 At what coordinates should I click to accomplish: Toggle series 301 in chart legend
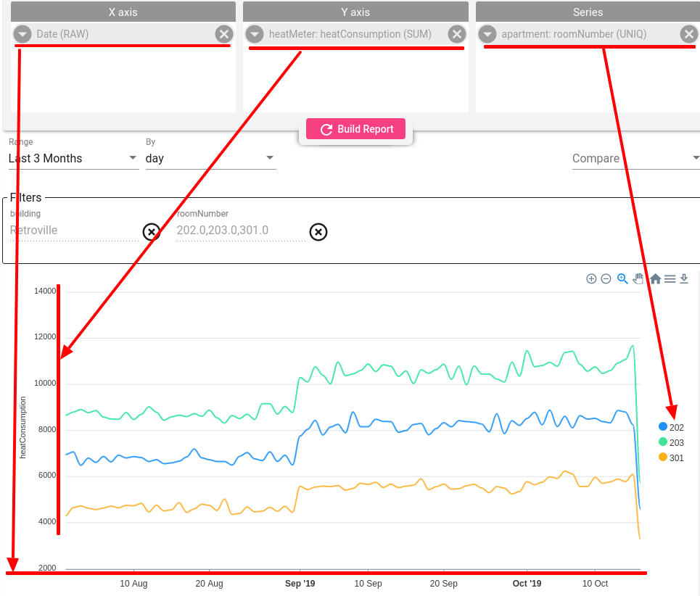pos(671,458)
